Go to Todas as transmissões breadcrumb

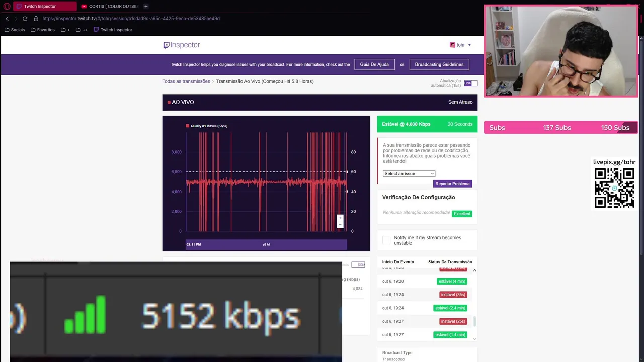tap(186, 81)
